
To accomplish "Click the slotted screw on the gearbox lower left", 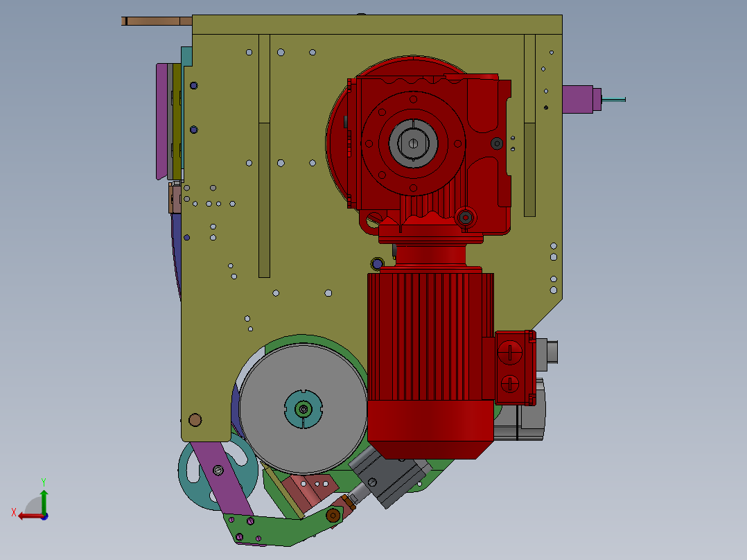I will click(x=374, y=219).
